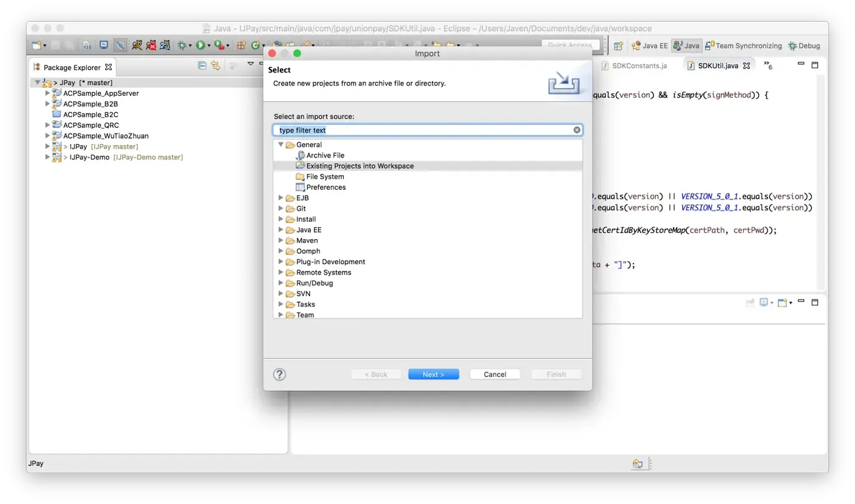Viewport: 855px width, 504px height.
Task: Expand the Install import category
Action: (x=281, y=219)
